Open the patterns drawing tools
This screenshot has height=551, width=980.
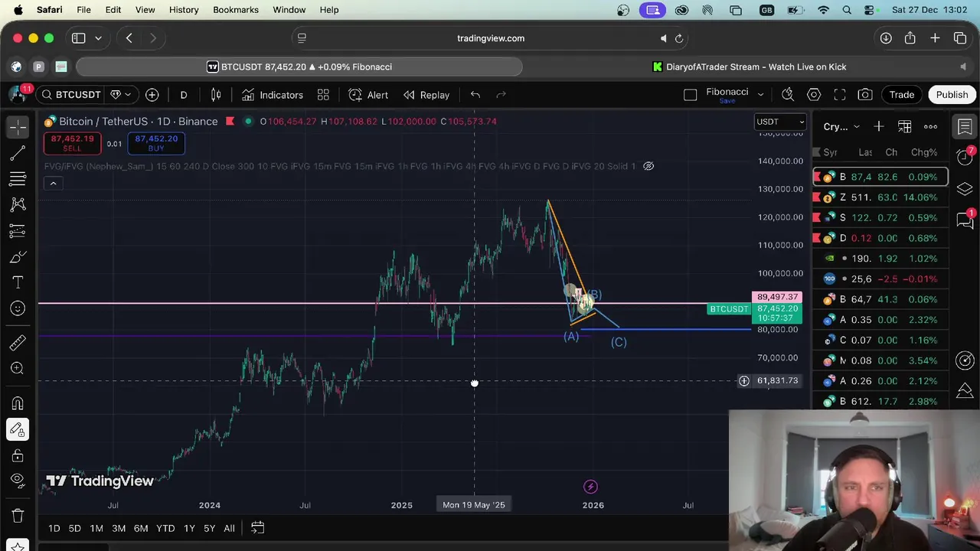pyautogui.click(x=18, y=204)
